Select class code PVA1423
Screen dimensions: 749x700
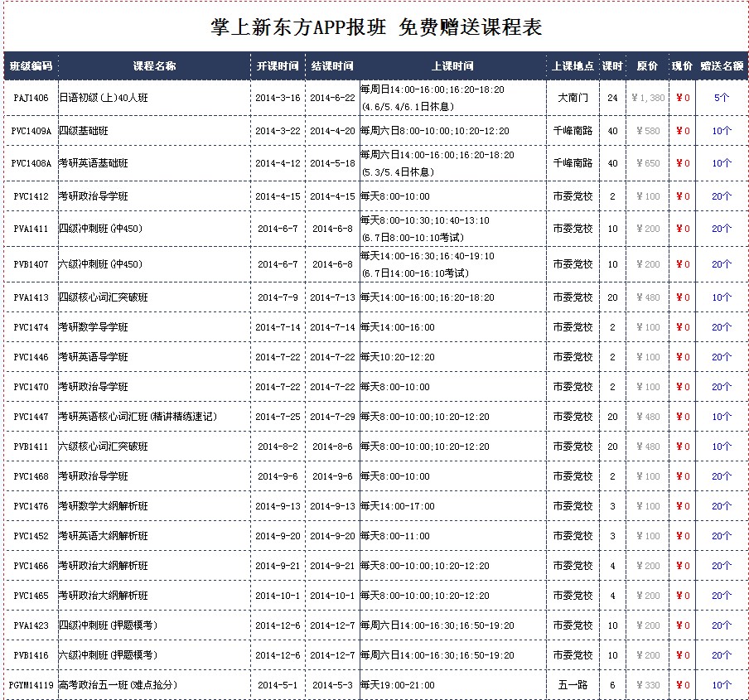pyautogui.click(x=31, y=626)
